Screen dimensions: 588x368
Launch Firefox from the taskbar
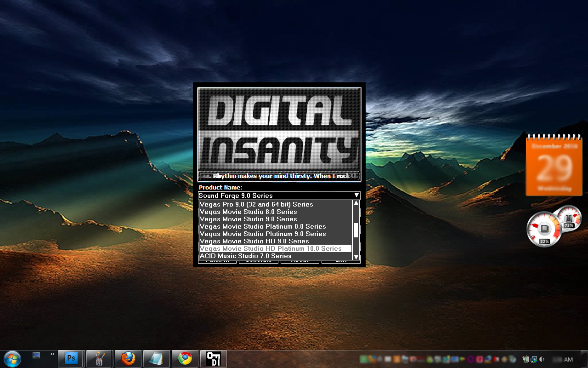coord(128,358)
